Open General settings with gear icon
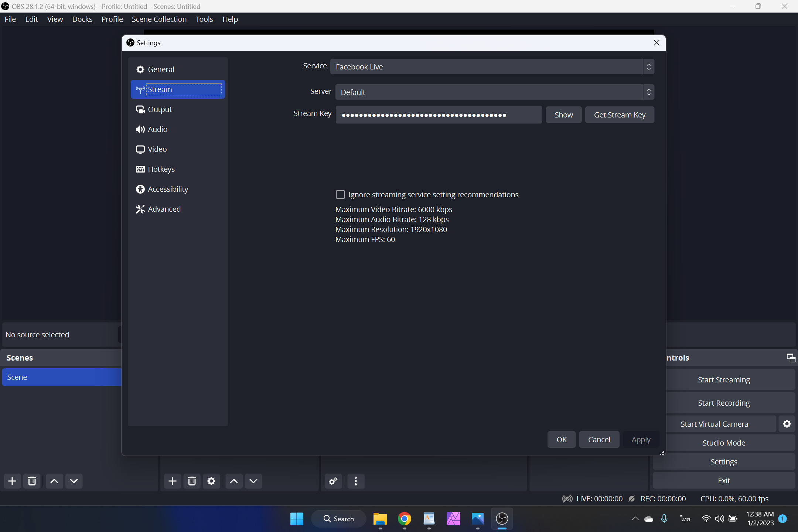Image resolution: width=798 pixels, height=532 pixels. pyautogui.click(x=140, y=69)
